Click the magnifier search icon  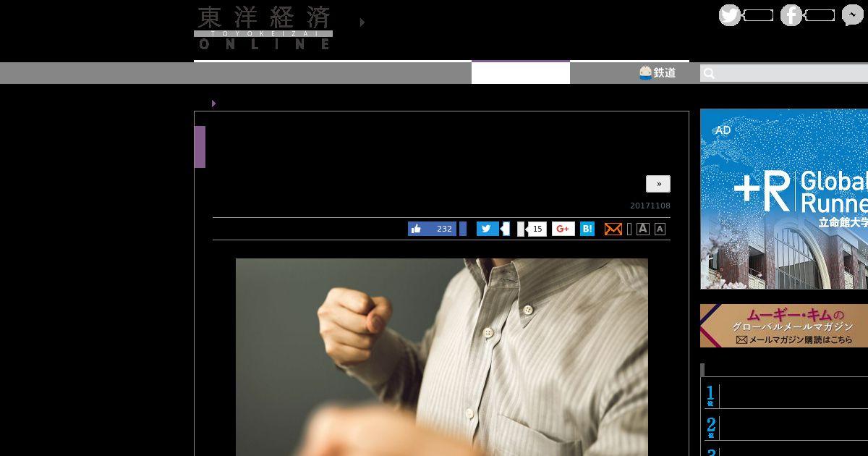point(709,73)
